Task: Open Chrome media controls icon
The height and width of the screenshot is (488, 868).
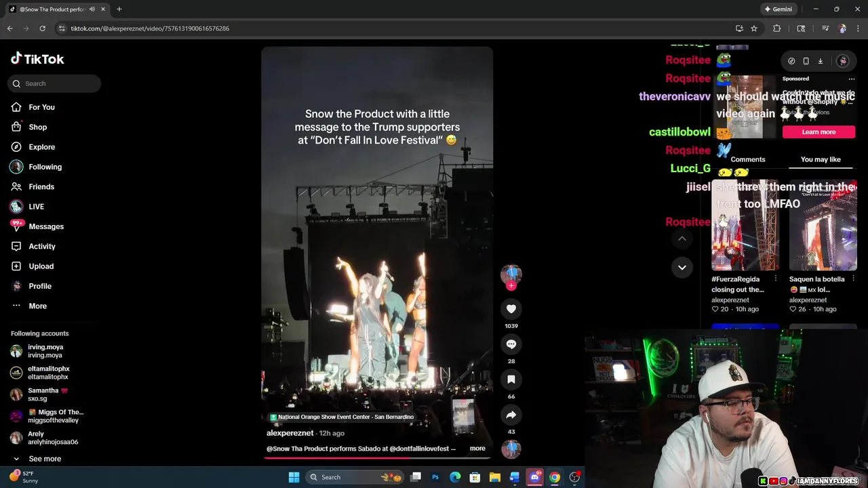Action: (825, 28)
